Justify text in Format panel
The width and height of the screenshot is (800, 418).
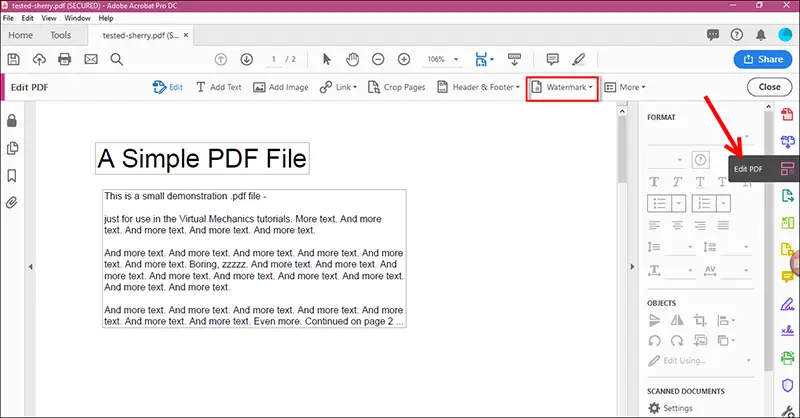[x=723, y=225]
